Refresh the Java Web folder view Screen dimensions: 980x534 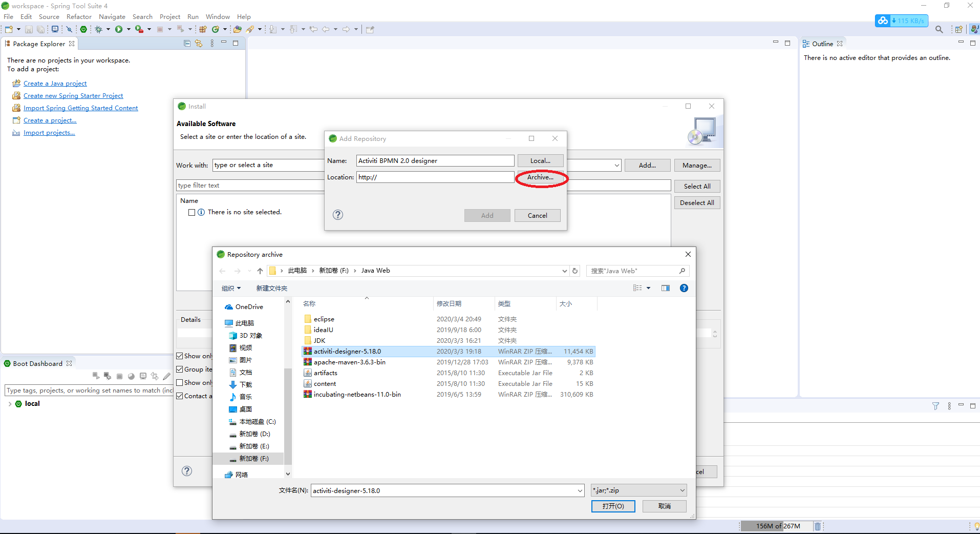pos(574,271)
